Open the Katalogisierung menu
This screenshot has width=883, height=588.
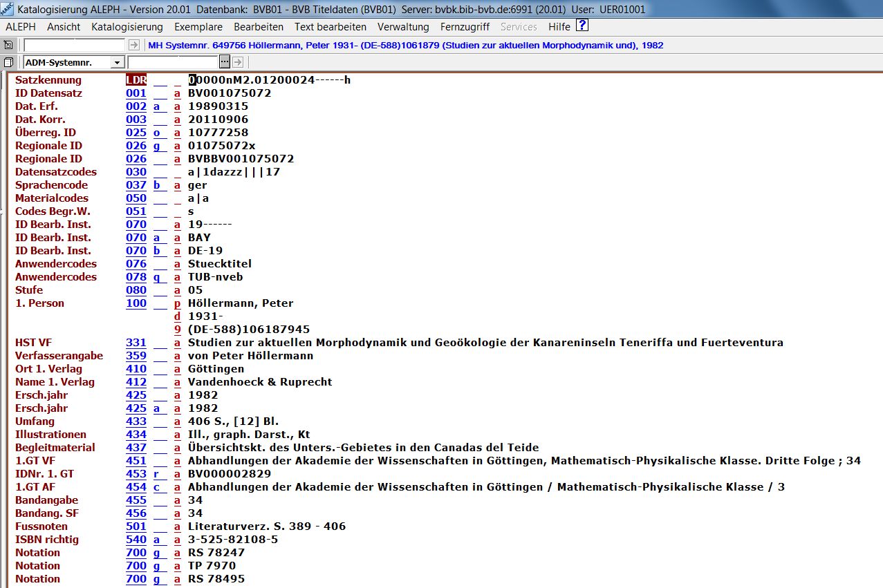(127, 27)
